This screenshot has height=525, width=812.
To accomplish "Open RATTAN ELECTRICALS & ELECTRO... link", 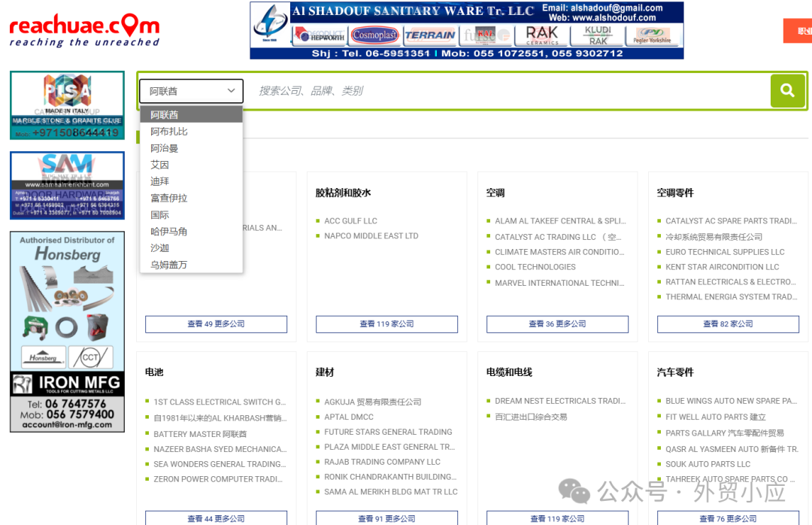I will pyautogui.click(x=732, y=282).
